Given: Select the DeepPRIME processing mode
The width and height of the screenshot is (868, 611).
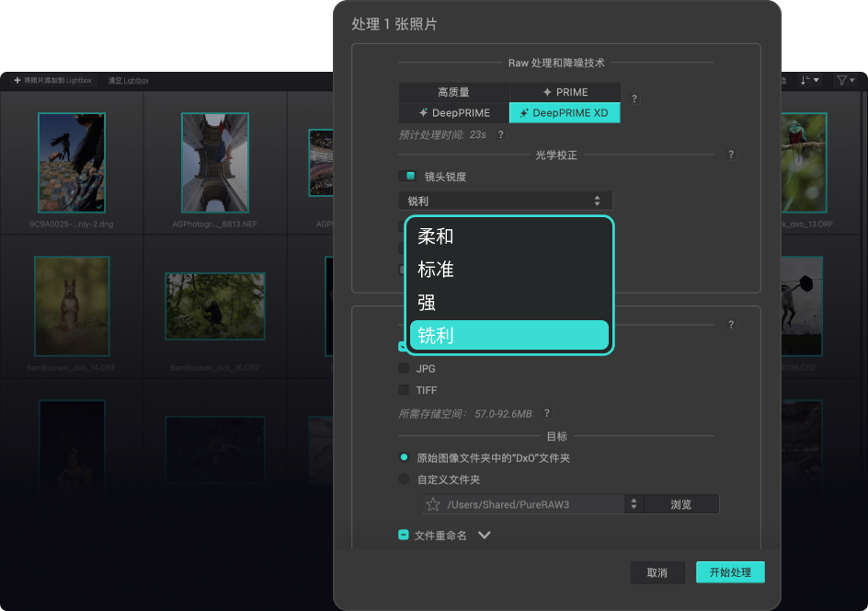Looking at the screenshot, I should coord(454,113).
